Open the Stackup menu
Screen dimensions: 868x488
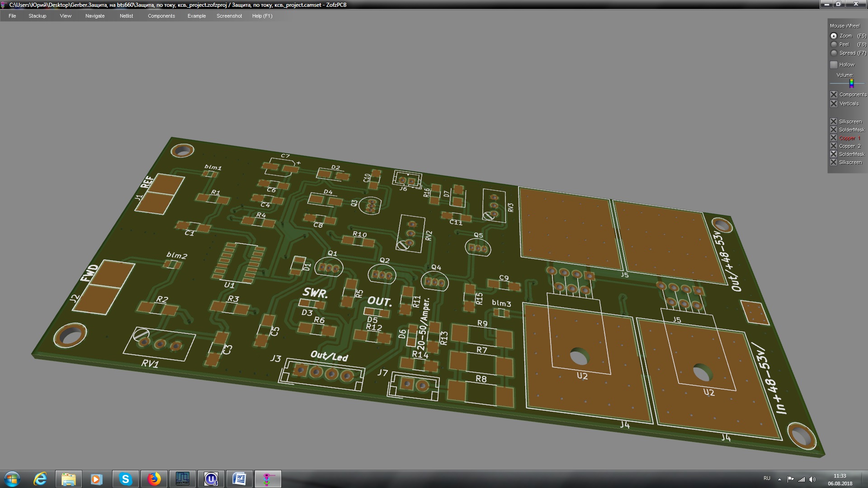[x=37, y=16]
